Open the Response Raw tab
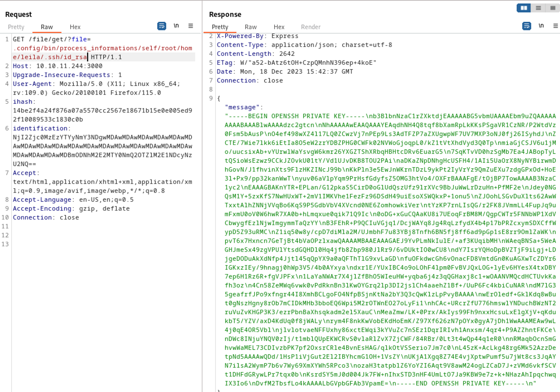This screenshot has height=392, width=560. point(251,27)
